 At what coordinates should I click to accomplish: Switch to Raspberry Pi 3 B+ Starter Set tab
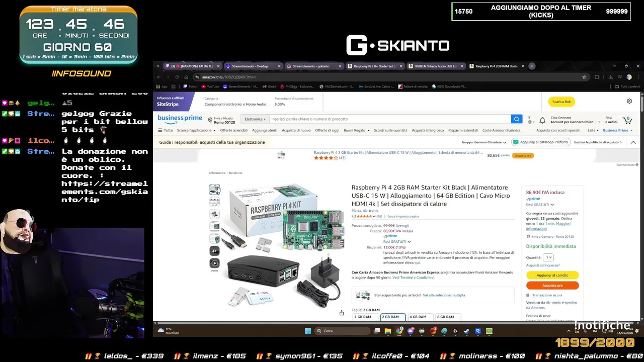point(375,66)
